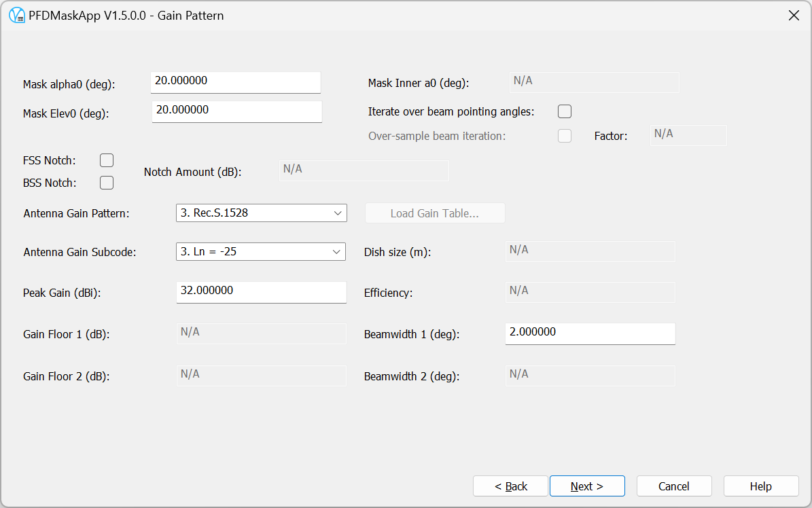Select the Beamwidth 1 value

(590, 333)
